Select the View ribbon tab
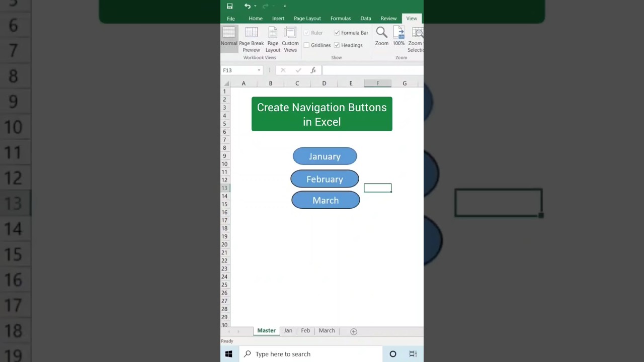This screenshot has width=644, height=362. [412, 19]
